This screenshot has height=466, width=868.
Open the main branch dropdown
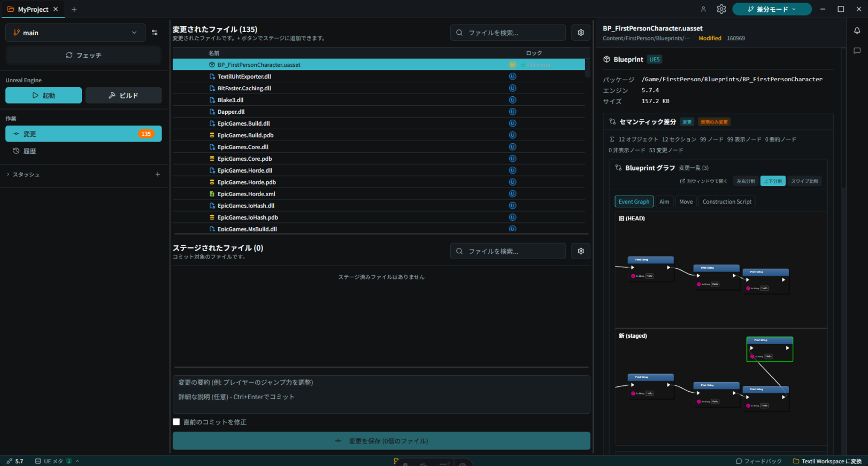tap(75, 33)
